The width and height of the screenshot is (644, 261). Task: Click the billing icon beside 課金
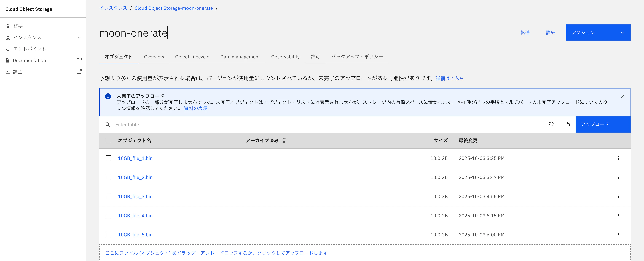coord(8,72)
